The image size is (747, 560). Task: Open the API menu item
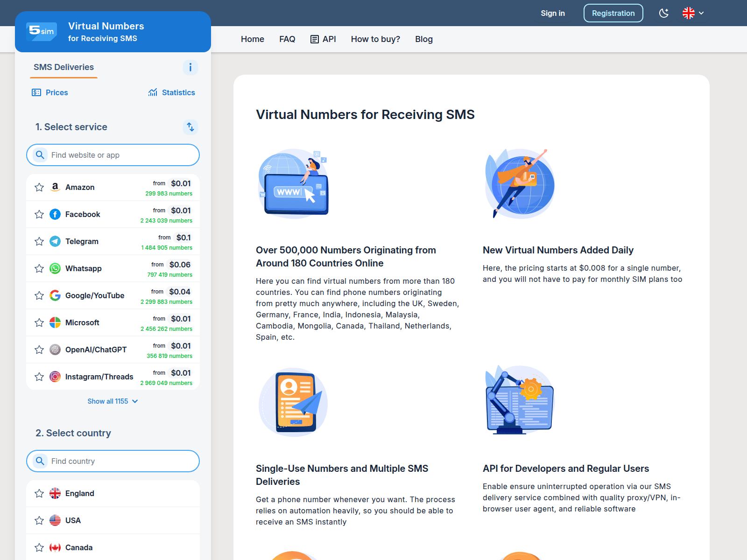tap(323, 39)
